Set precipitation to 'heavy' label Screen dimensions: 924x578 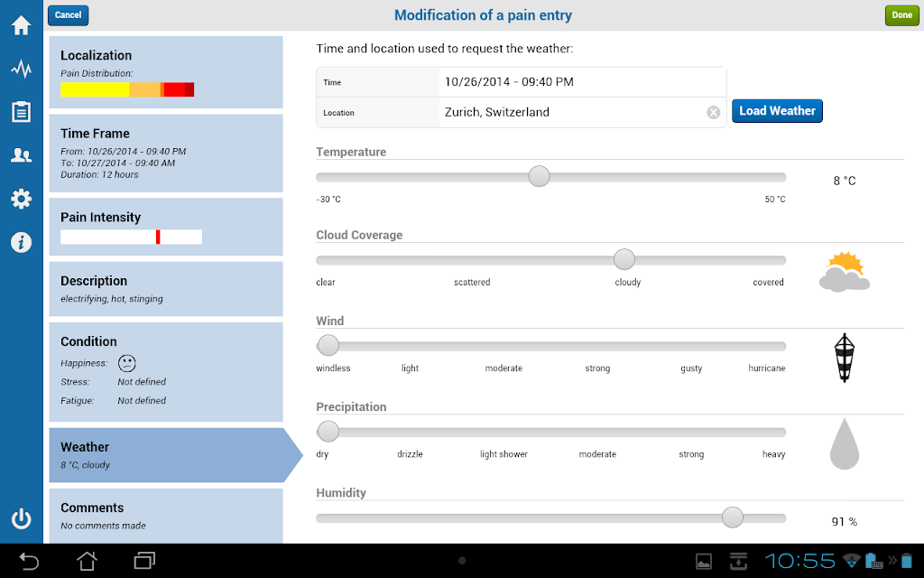point(773,454)
